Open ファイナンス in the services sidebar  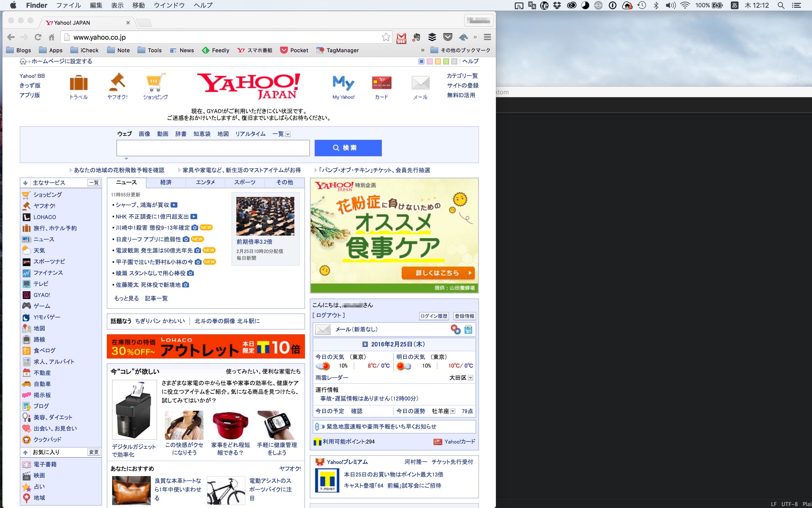coord(48,273)
